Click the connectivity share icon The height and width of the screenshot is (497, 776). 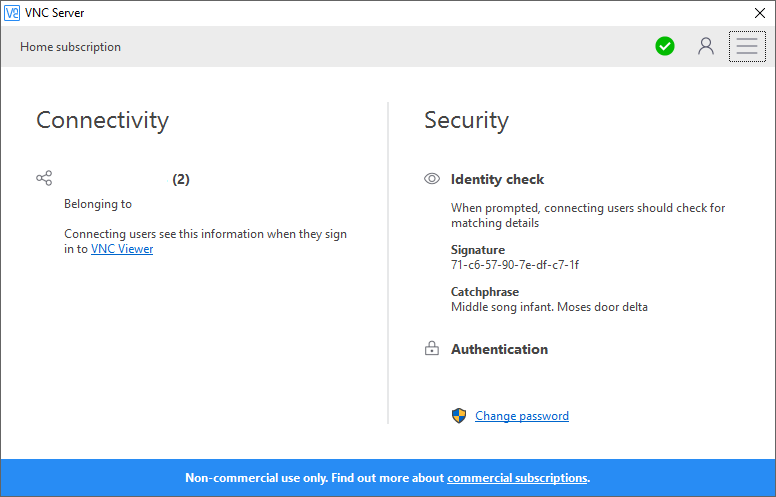(x=44, y=178)
